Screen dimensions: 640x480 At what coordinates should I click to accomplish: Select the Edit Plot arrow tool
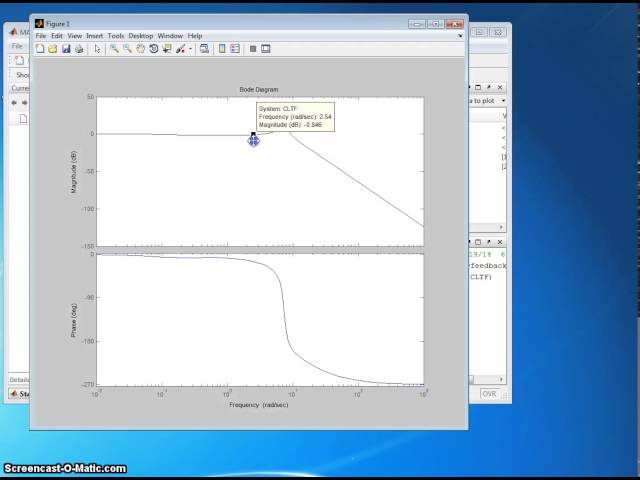[x=97, y=49]
